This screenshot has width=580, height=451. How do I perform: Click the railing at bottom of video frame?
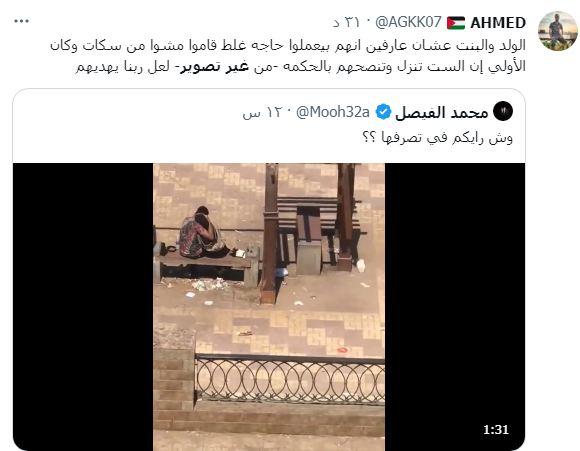pyautogui.click(x=290, y=379)
